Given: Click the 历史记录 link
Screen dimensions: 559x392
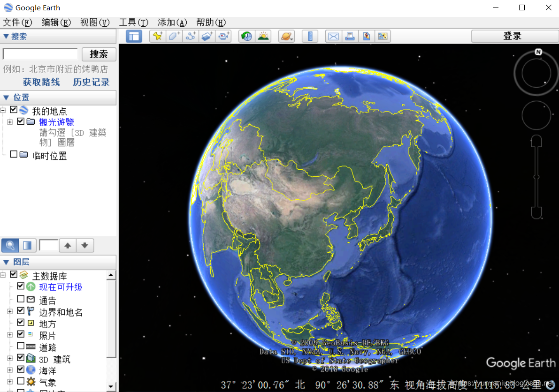Looking at the screenshot, I should point(91,82).
